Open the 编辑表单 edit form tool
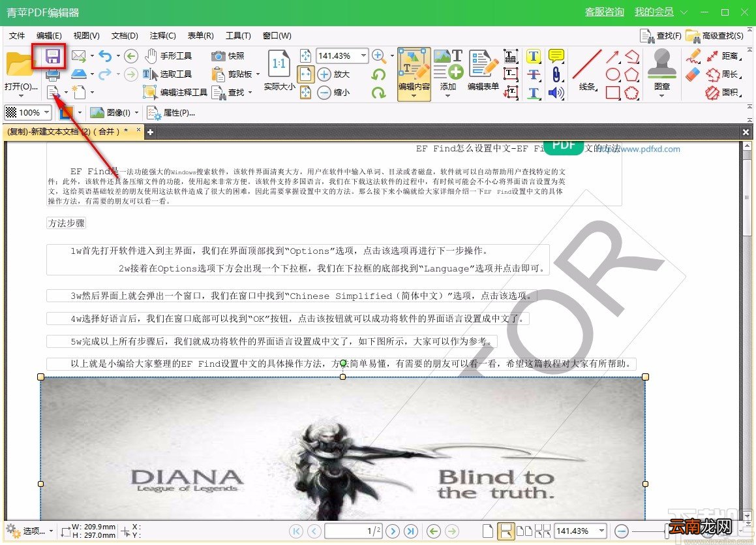The height and width of the screenshot is (545, 756). coord(483,70)
